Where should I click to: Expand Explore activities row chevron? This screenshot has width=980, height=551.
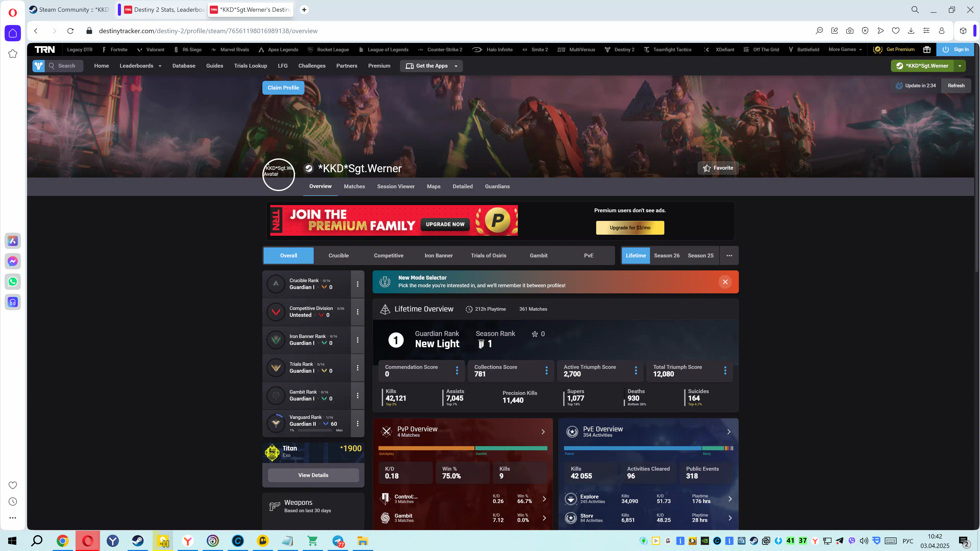730,499
